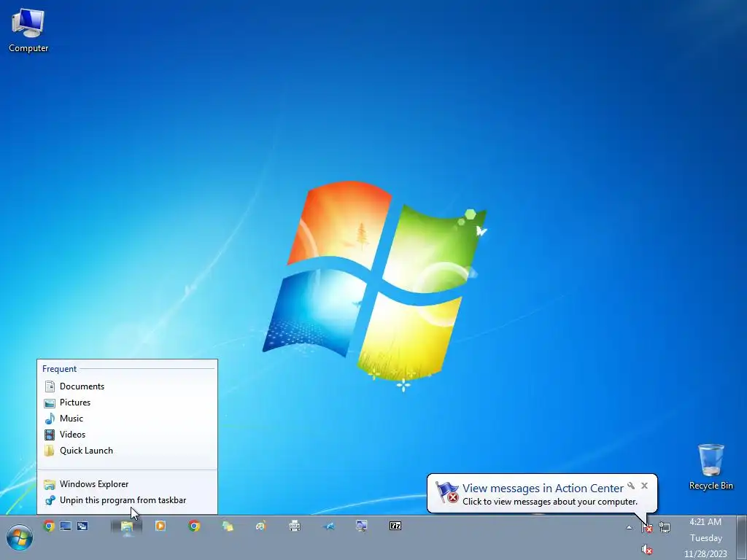Select "Unpin this program from taskbar"
Image resolution: width=747 pixels, height=560 pixels.
[127, 500]
